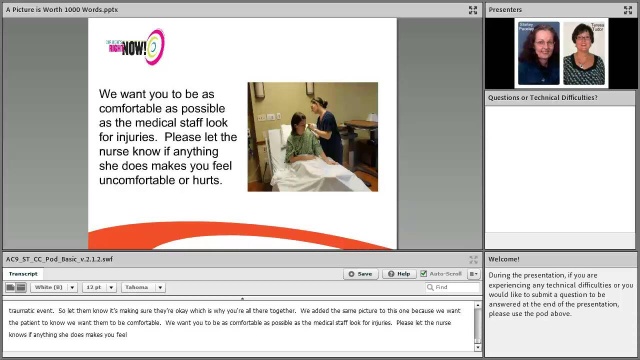Click the transcript scrollbar down arrow
This screenshot has width=640, height=360.
click(x=478, y=347)
